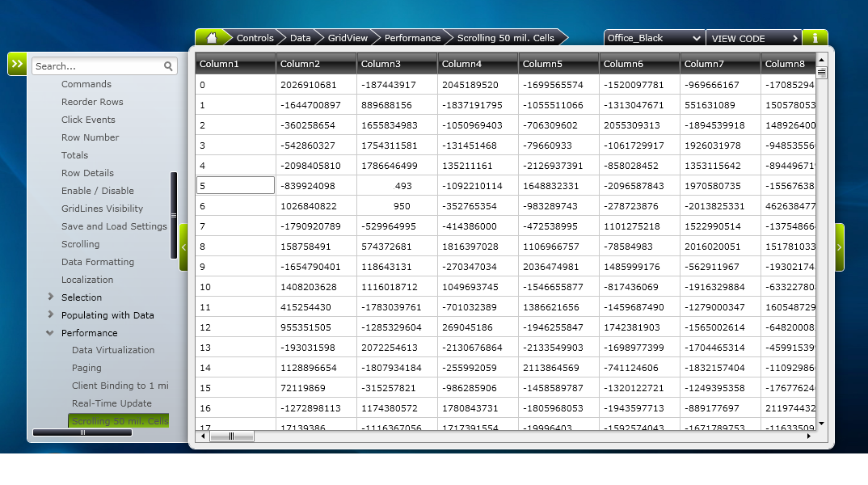
Task: Click the left green navigation arrow
Action: pos(183,247)
